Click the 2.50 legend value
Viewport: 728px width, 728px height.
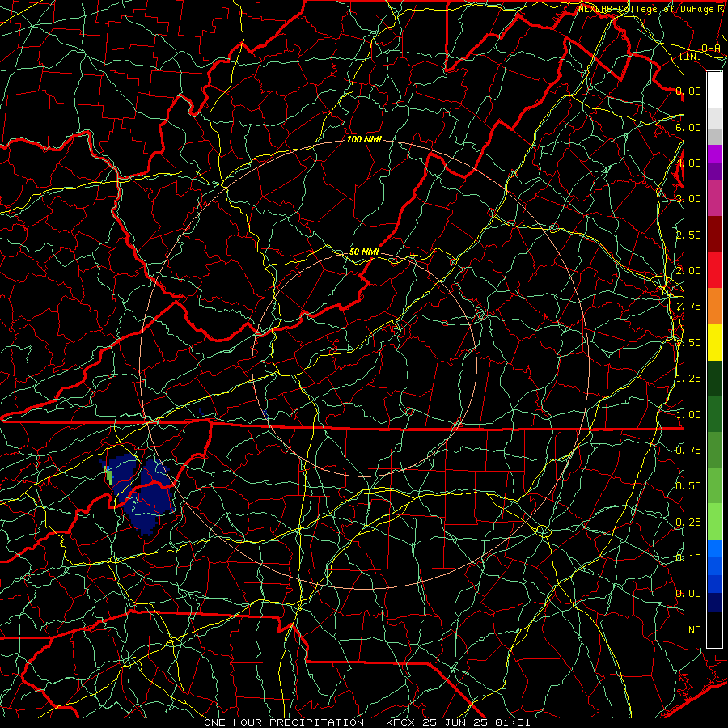[688, 235]
